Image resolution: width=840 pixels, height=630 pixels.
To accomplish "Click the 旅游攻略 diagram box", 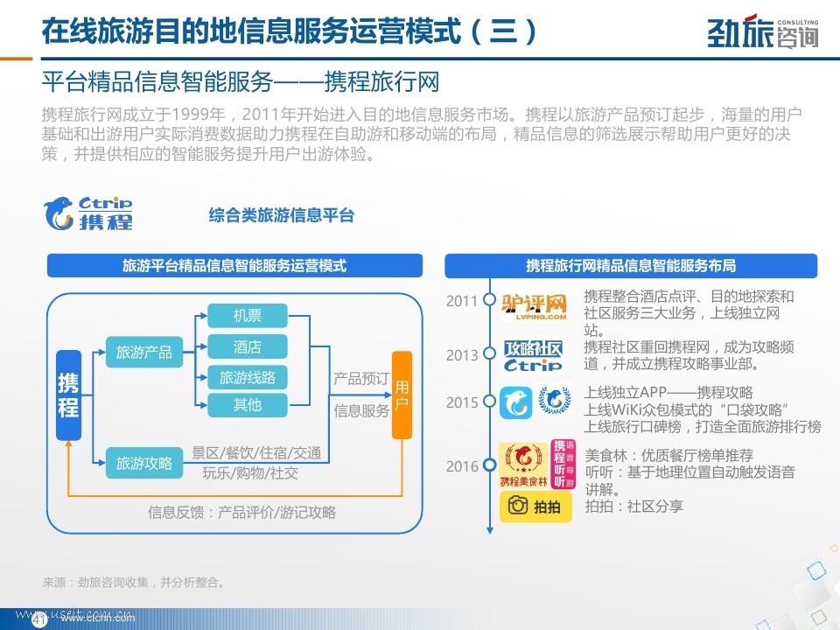I will [x=144, y=463].
